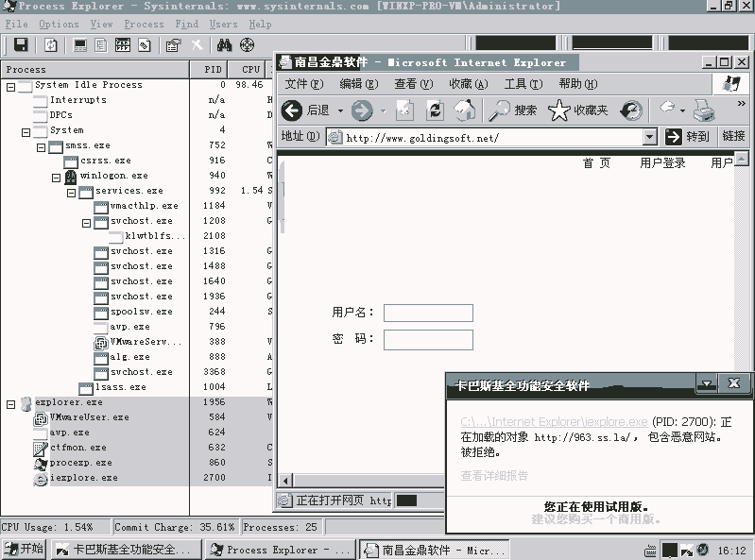Viewport: 755px width, 560px height.
Task: Click the iexplore.exe path link in Kaspersky popup
Action: pos(554,422)
